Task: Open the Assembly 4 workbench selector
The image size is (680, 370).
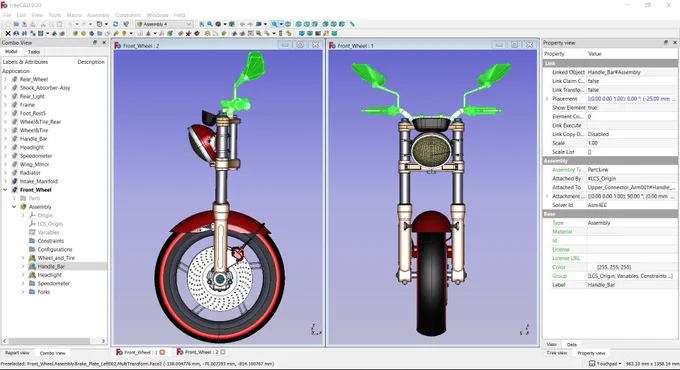Action: (x=164, y=24)
